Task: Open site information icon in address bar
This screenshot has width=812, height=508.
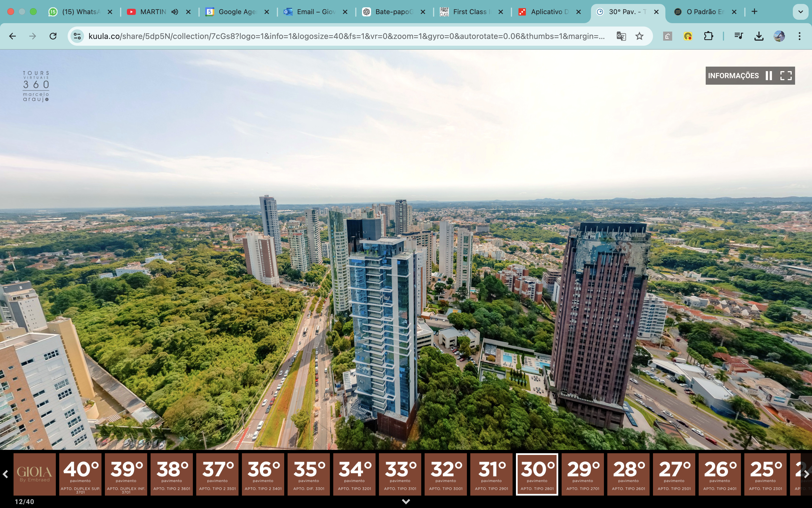Action: tap(77, 36)
